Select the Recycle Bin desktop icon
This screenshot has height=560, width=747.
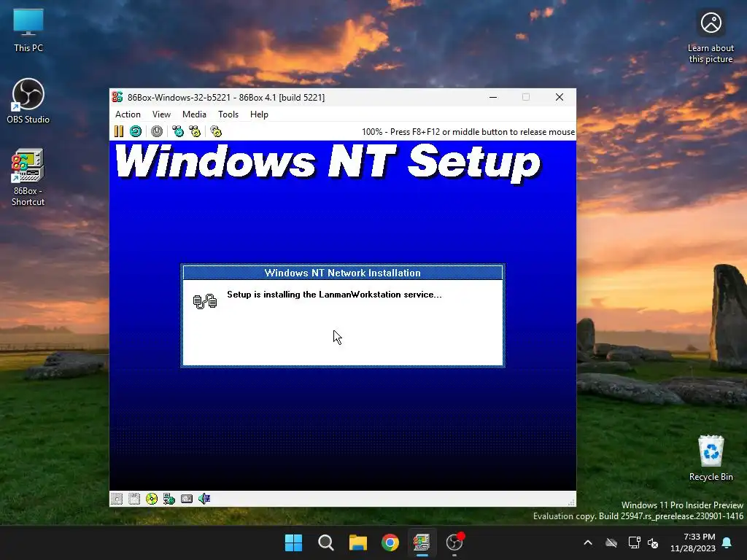711,458
